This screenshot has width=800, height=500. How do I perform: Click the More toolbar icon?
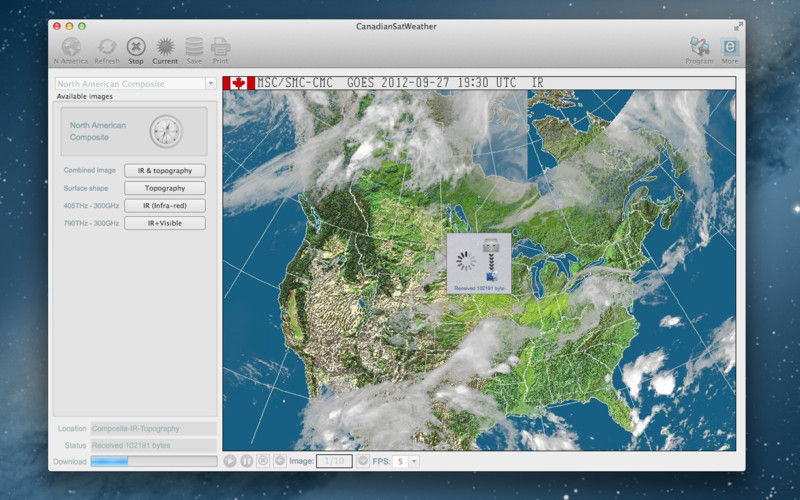(x=730, y=47)
